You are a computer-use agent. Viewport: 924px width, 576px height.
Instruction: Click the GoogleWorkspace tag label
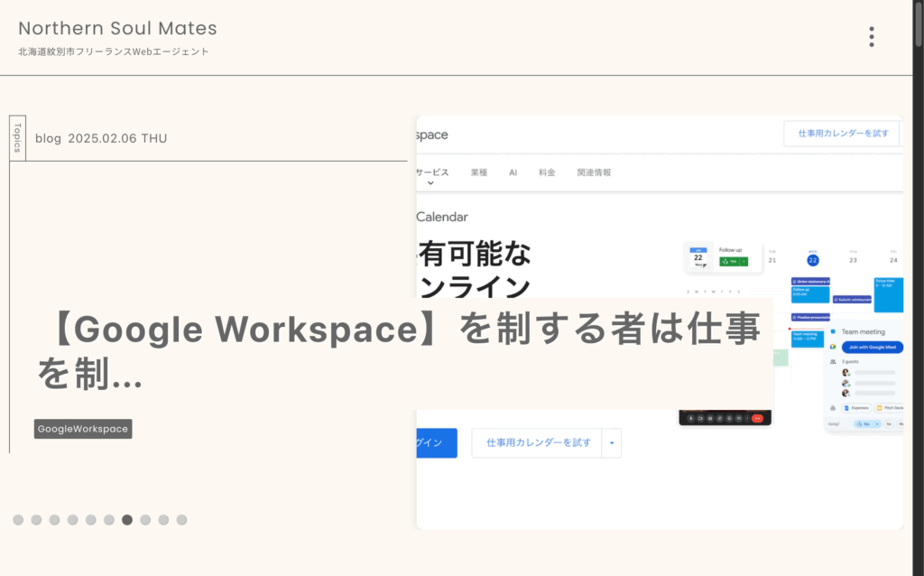(x=83, y=429)
